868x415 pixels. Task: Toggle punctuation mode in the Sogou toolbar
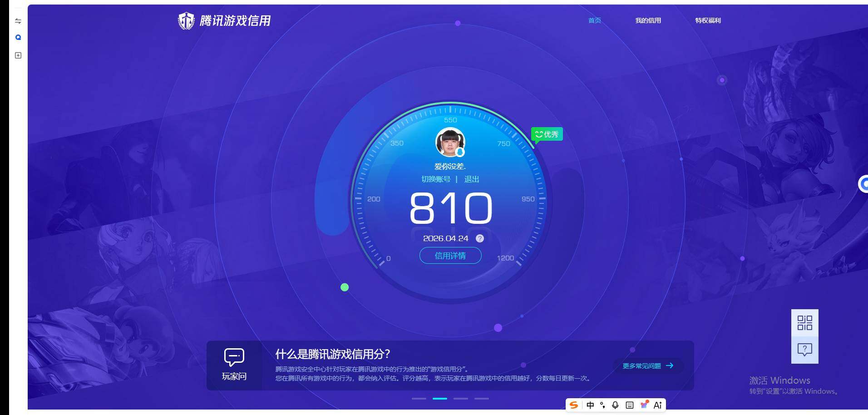[x=602, y=405]
